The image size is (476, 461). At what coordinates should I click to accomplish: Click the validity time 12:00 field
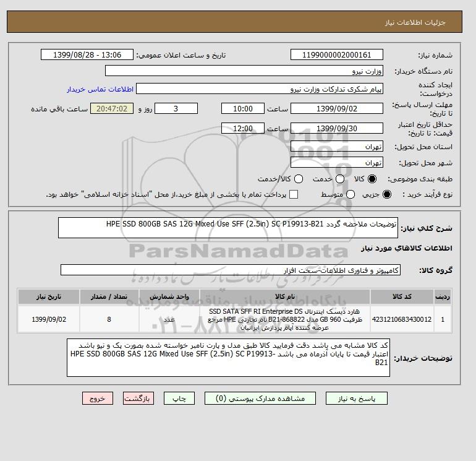243,128
